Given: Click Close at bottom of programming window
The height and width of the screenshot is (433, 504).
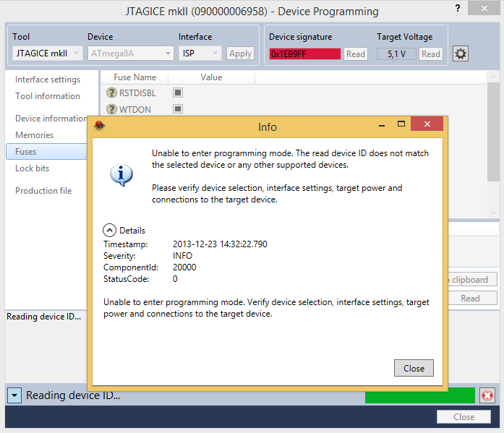Looking at the screenshot, I should point(464,416).
